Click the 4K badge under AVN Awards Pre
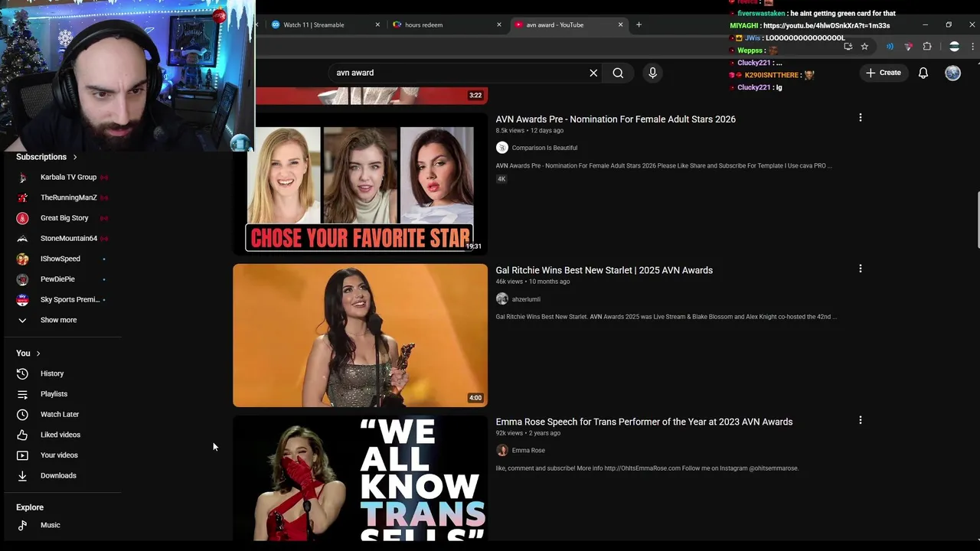The width and height of the screenshot is (980, 551). [501, 179]
